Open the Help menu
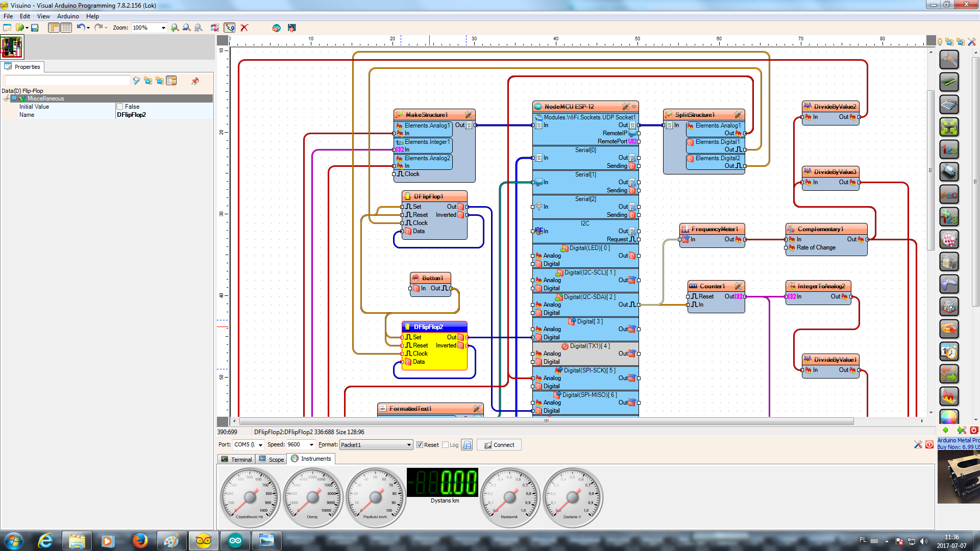Screen dimensions: 980x551 click(92, 16)
